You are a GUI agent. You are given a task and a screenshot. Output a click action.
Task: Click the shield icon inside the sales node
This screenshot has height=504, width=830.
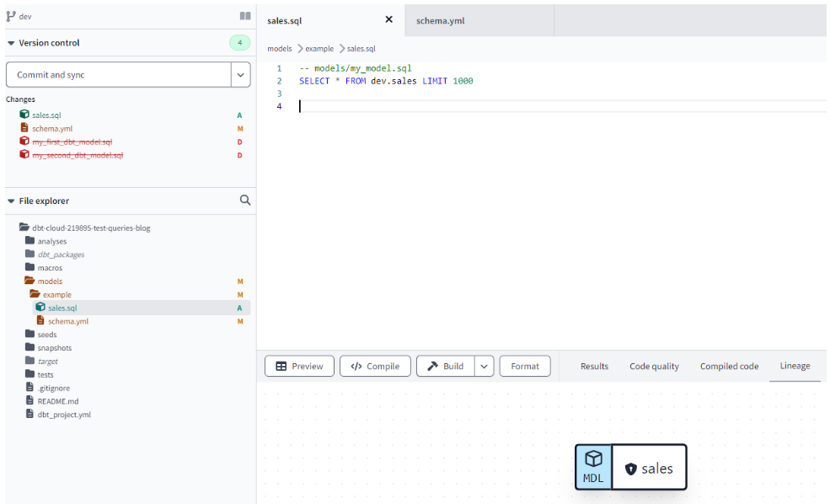click(631, 468)
